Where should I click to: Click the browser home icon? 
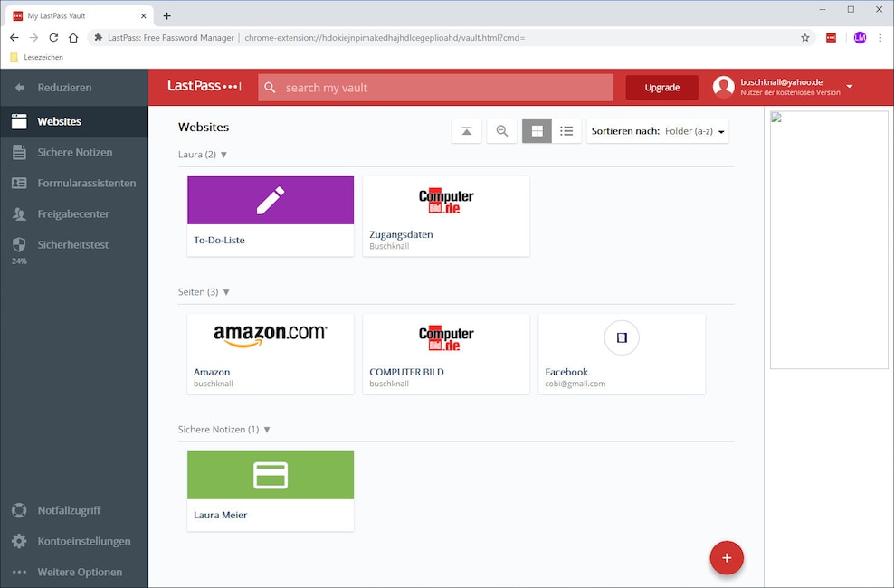(x=73, y=38)
